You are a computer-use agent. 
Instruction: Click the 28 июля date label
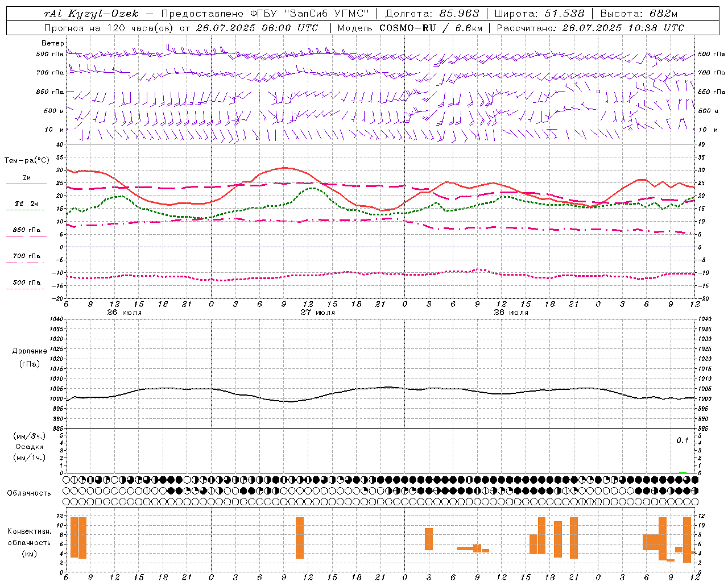(x=511, y=313)
